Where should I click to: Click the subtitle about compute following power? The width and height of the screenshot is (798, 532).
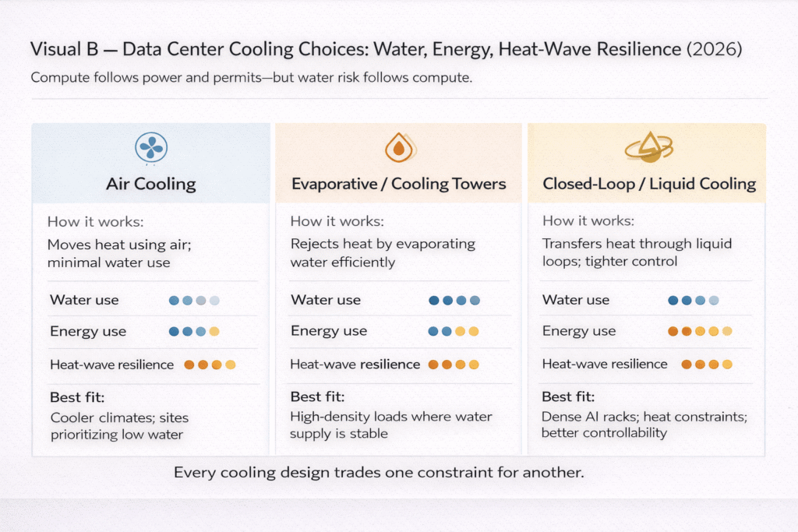[252, 78]
